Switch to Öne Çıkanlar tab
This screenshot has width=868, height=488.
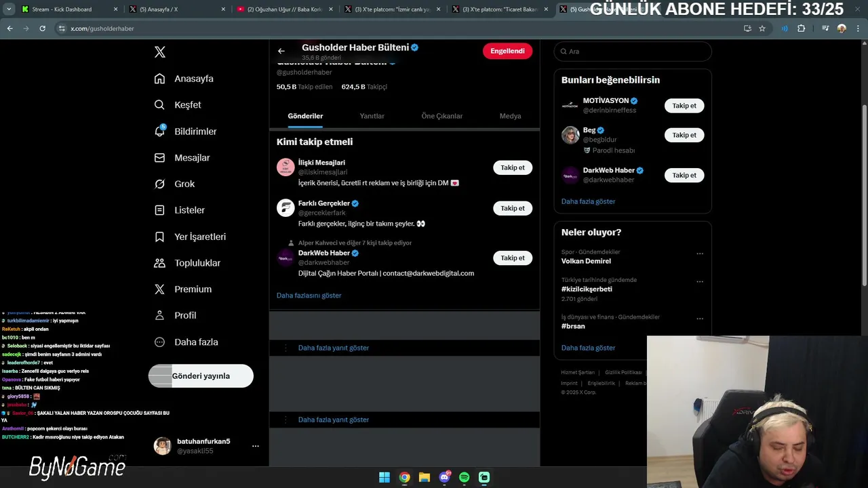[x=442, y=116]
